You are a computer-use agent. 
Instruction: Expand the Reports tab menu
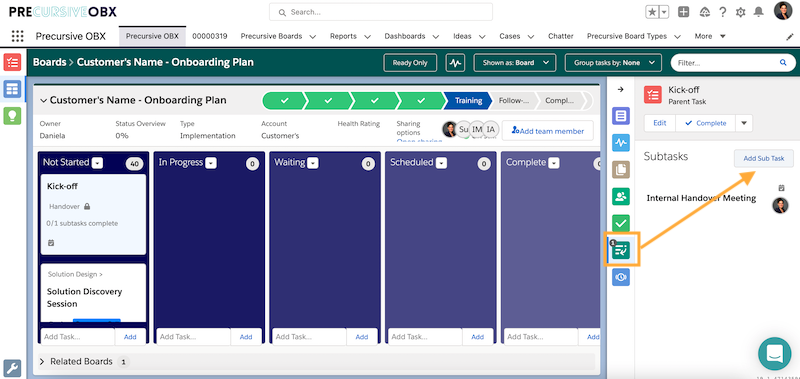[x=367, y=37]
